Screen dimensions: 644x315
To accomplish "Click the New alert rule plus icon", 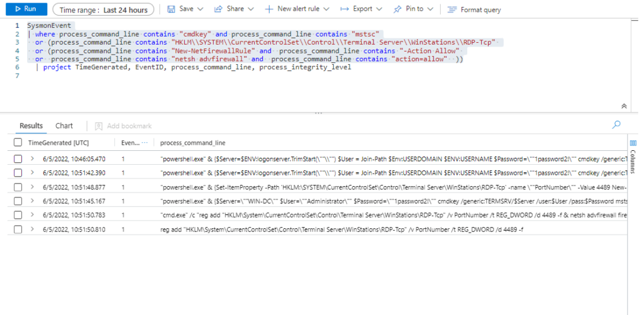I will click(269, 9).
